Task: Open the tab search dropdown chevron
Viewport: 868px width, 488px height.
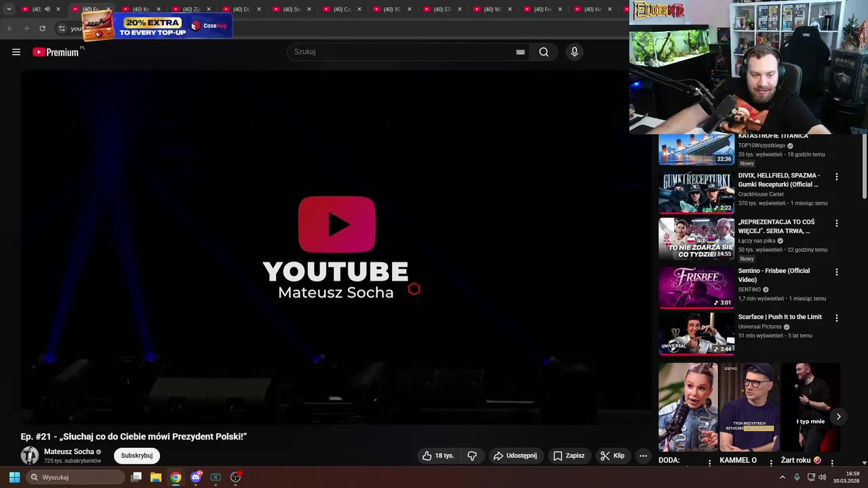Action: click(x=9, y=9)
